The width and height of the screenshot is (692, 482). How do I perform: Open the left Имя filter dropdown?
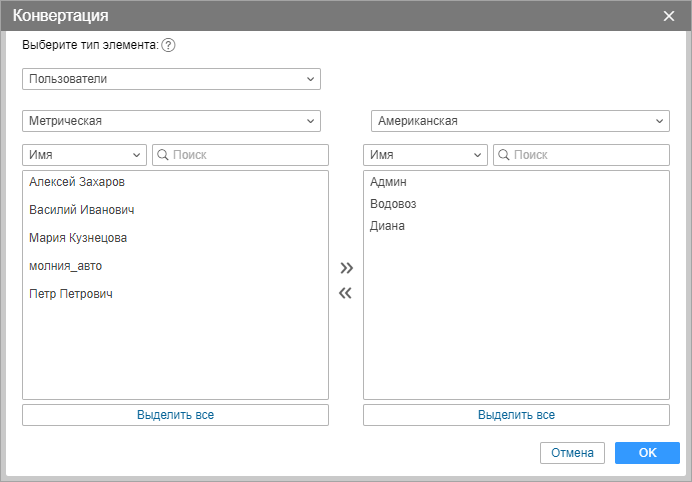click(x=85, y=155)
